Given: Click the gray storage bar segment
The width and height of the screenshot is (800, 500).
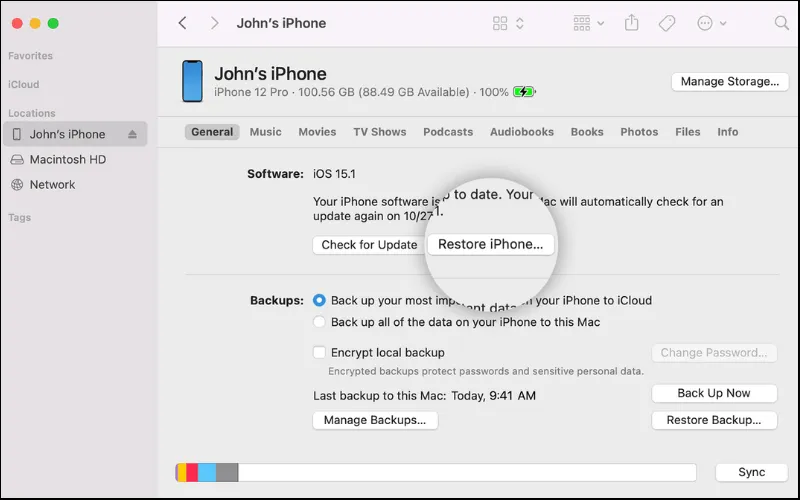Looking at the screenshot, I should click(x=227, y=472).
